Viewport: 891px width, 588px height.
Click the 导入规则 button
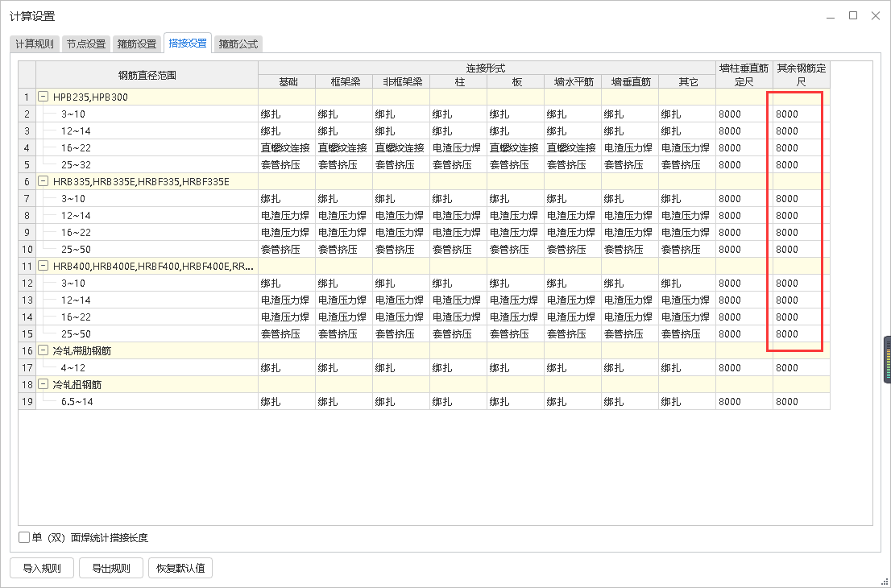click(41, 568)
